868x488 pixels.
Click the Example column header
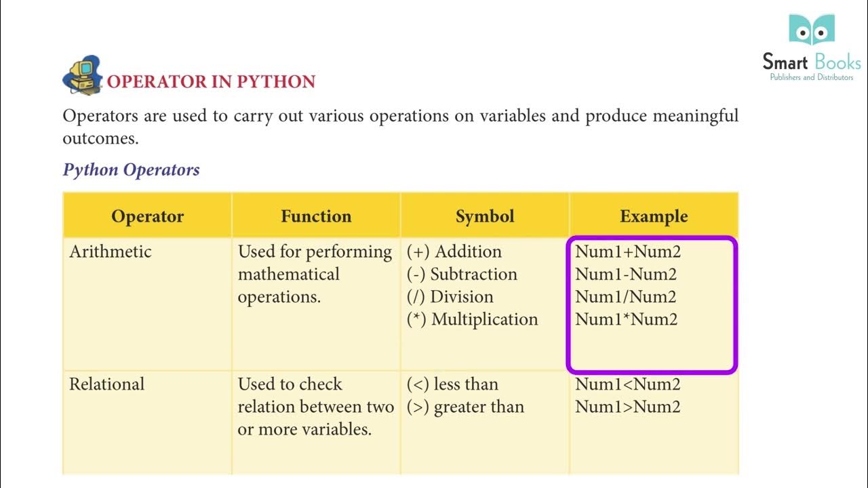pos(654,216)
